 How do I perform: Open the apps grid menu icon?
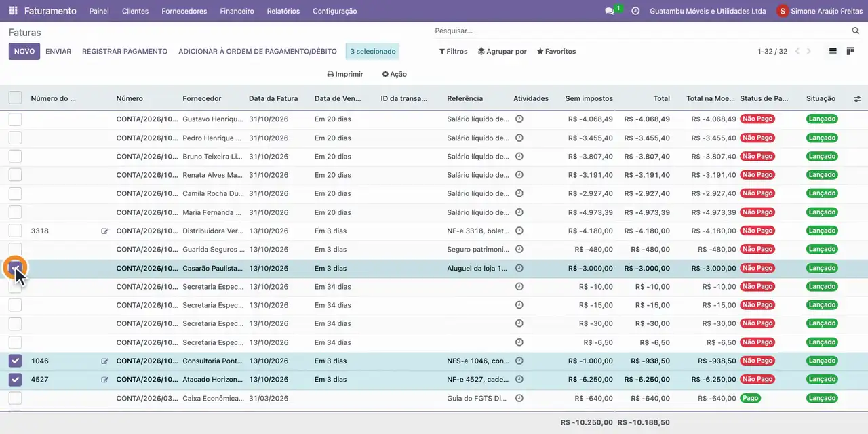click(x=13, y=11)
